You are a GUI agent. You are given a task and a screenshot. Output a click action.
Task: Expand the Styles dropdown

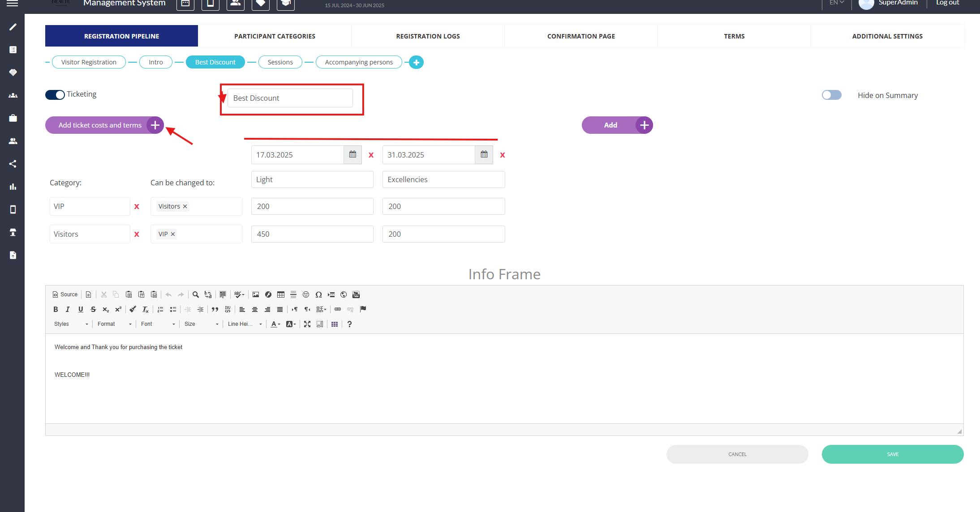71,324
